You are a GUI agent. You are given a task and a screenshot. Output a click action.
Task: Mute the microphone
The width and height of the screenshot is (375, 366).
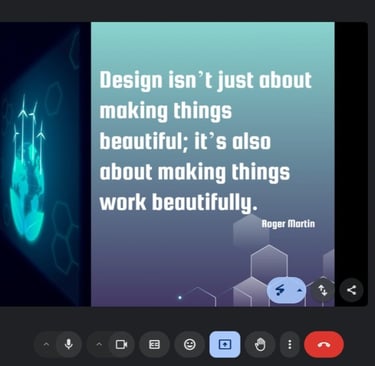tap(69, 344)
